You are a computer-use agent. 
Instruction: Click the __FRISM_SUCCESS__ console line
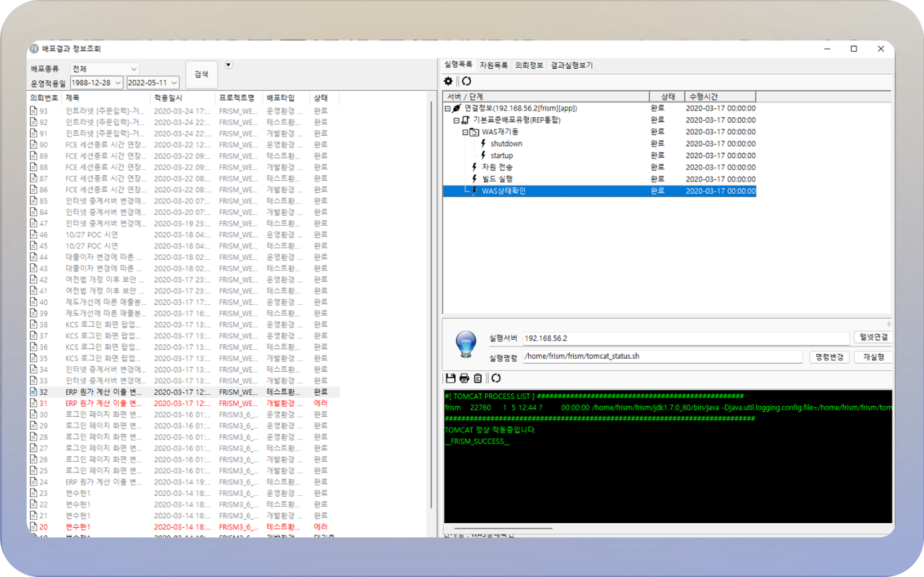[x=477, y=441]
